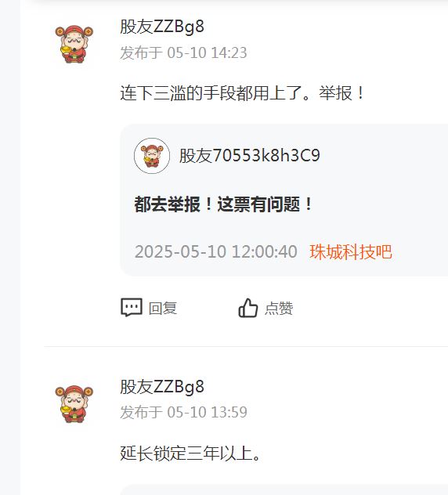Open the 珠城科技吧 forum link
Screen dimensions: 448x495
[351, 252]
